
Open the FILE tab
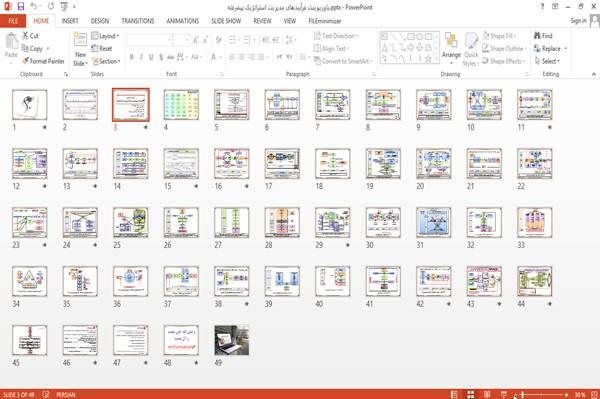(13, 21)
